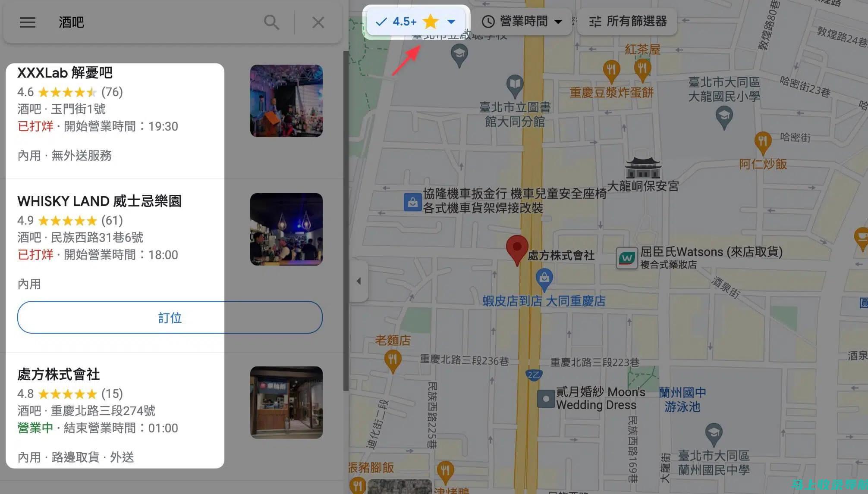The image size is (868, 494).
Task: Select the 重慶豆漿炸蛋餅 restaurant marker
Action: pyautogui.click(x=611, y=71)
